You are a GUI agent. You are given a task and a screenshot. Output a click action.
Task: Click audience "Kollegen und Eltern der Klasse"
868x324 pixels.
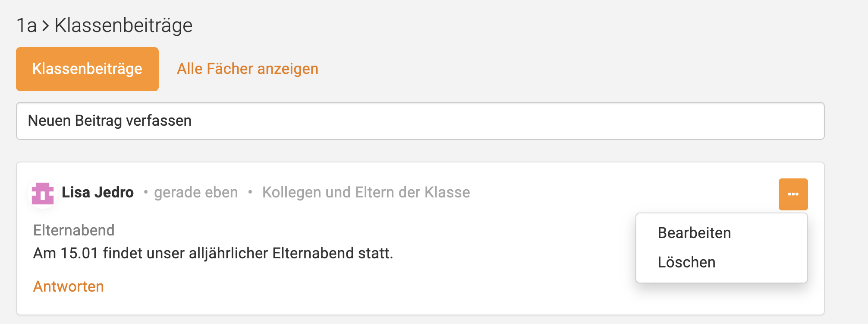coord(366,192)
